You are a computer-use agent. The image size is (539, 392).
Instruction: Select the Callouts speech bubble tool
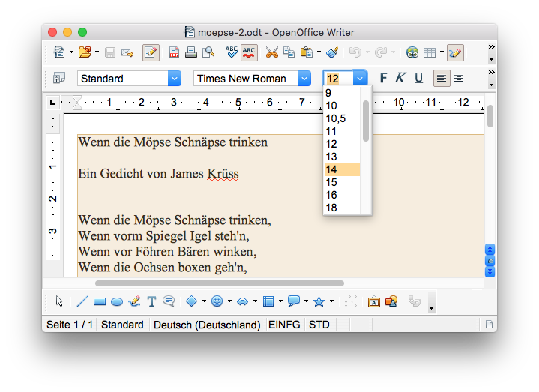point(169,301)
